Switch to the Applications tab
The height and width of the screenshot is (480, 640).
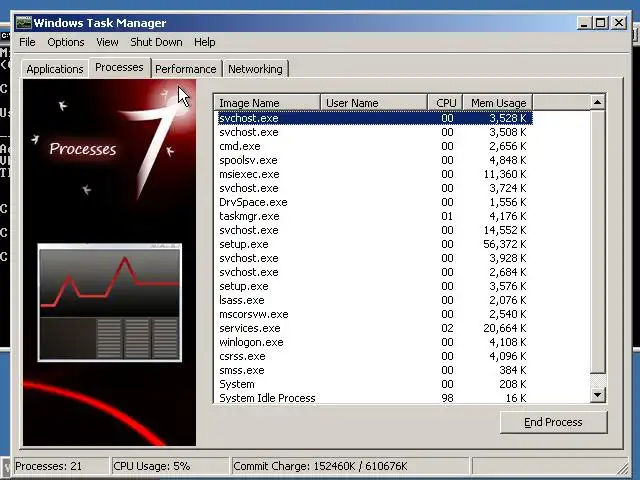pos(55,69)
